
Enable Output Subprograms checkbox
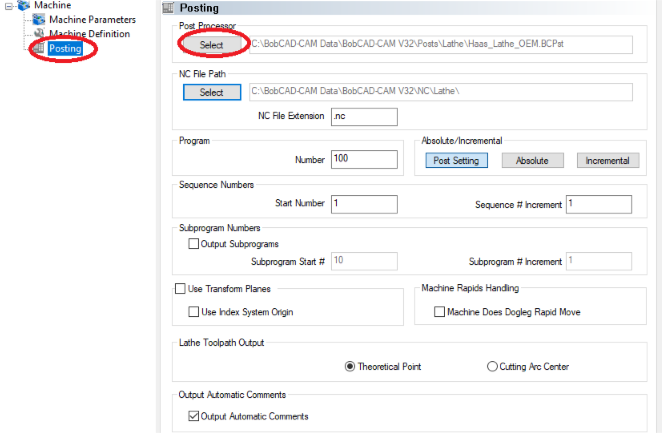point(193,244)
